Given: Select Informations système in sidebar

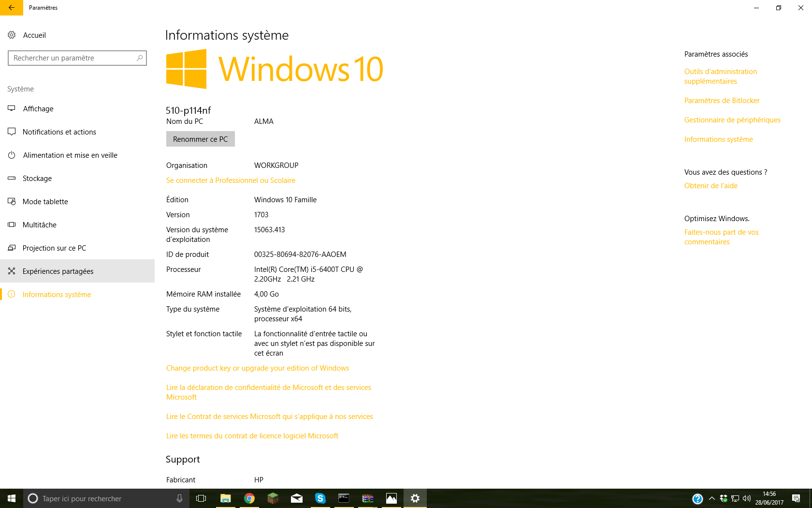Looking at the screenshot, I should [x=77, y=295].
